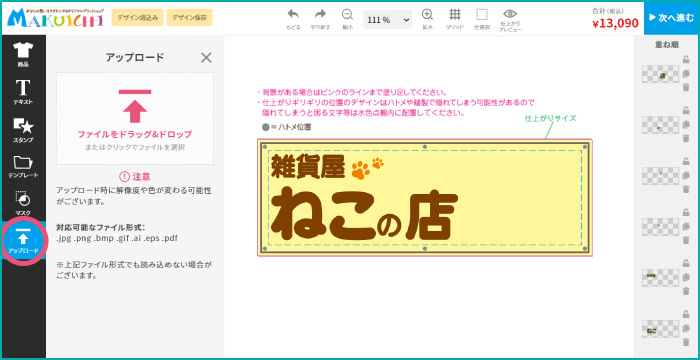Delete the second layer from top
The image size is (700, 360).
tap(686, 138)
